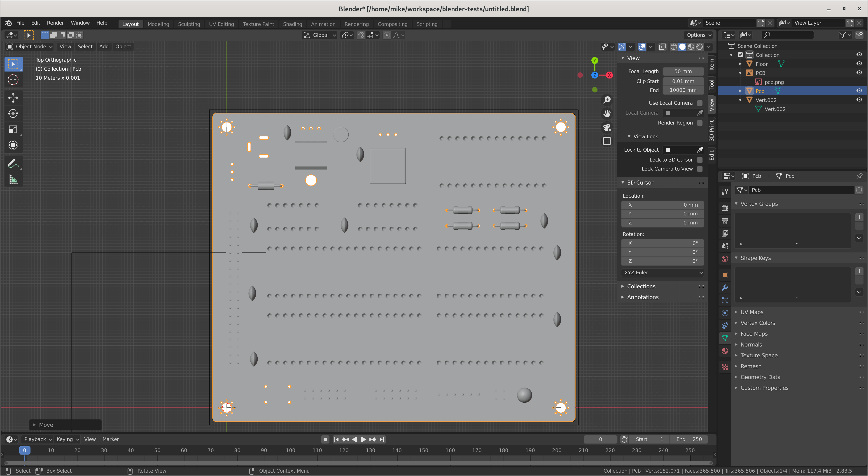
Task: Enable Lock to 3D Cursor checkbox
Action: tap(700, 160)
